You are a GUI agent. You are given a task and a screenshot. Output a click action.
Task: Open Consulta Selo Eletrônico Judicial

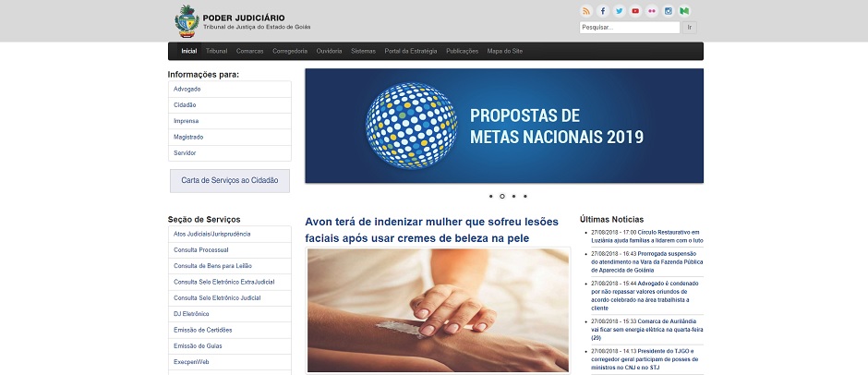pyautogui.click(x=230, y=298)
